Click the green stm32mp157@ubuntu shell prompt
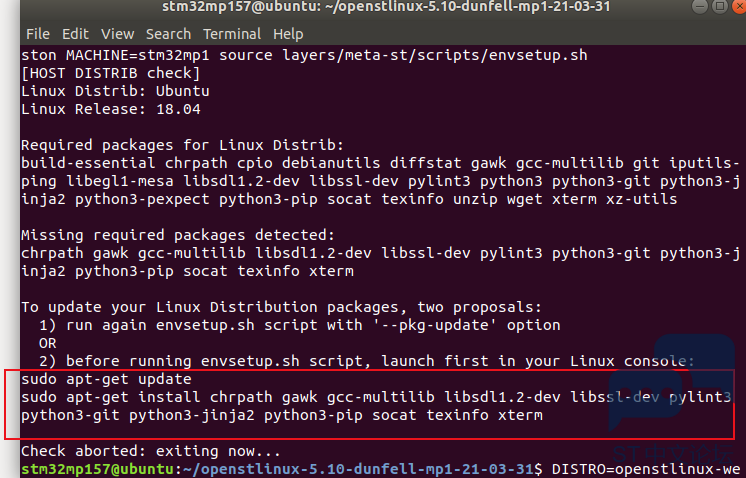746x478 pixels. pyautogui.click(x=97, y=469)
